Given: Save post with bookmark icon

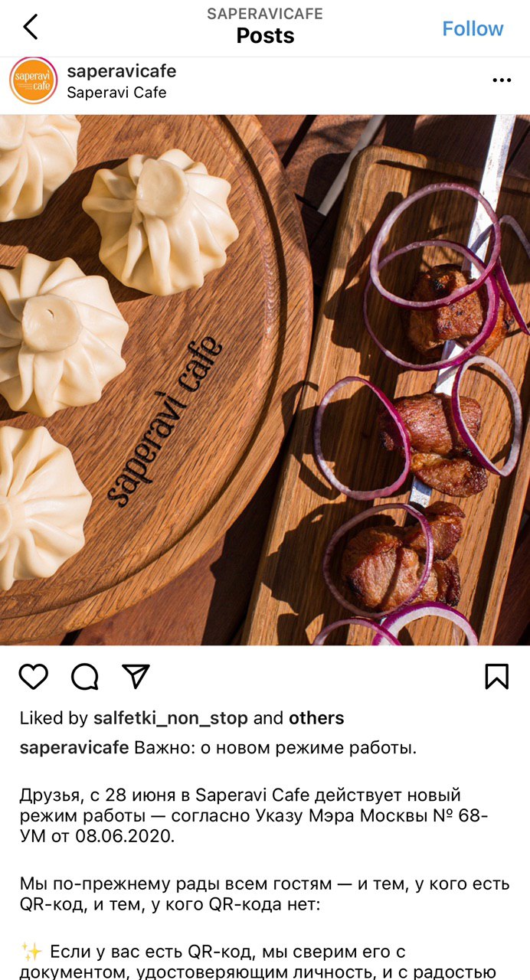Looking at the screenshot, I should pos(496,676).
